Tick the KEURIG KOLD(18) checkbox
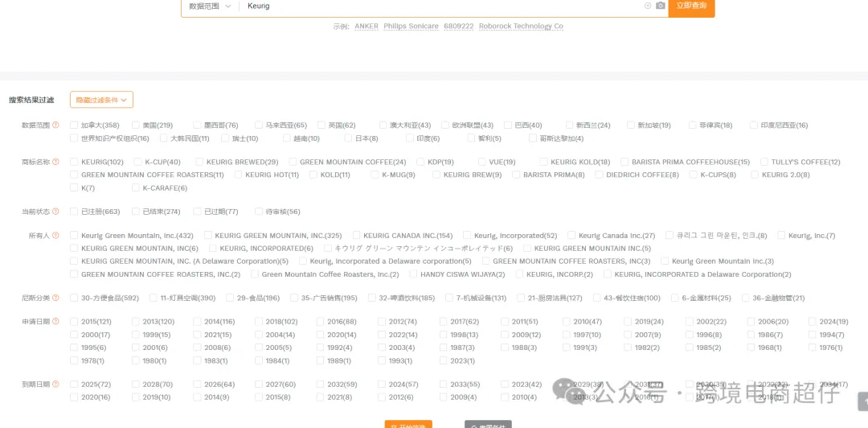868x428 pixels. pyautogui.click(x=543, y=162)
